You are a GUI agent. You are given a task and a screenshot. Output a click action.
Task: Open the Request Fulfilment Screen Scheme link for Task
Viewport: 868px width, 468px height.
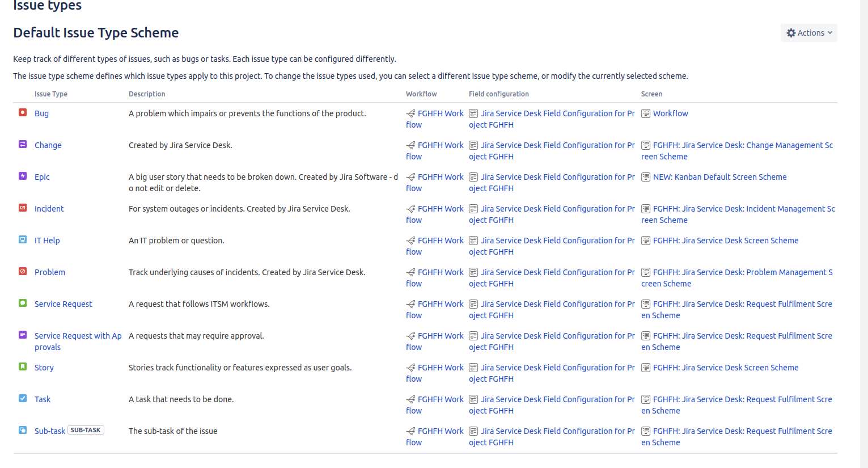pos(737,405)
